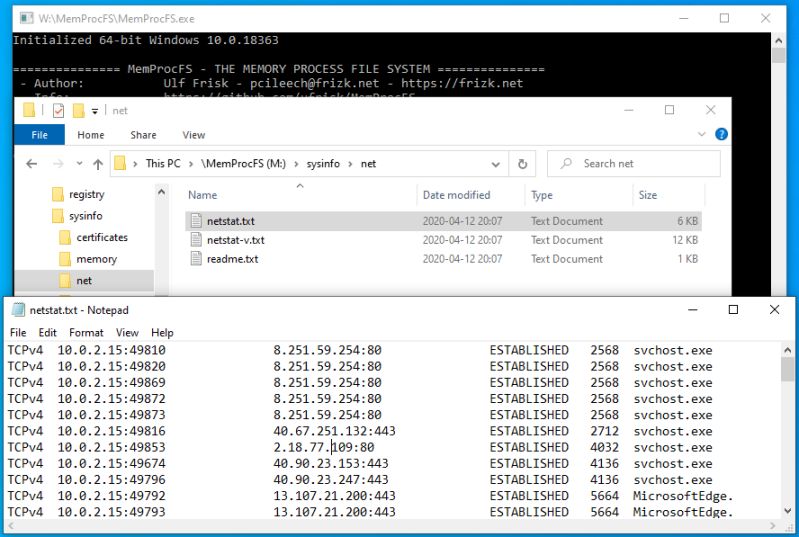Click https://frizk.net in console window
799x537 pixels.
[462, 83]
